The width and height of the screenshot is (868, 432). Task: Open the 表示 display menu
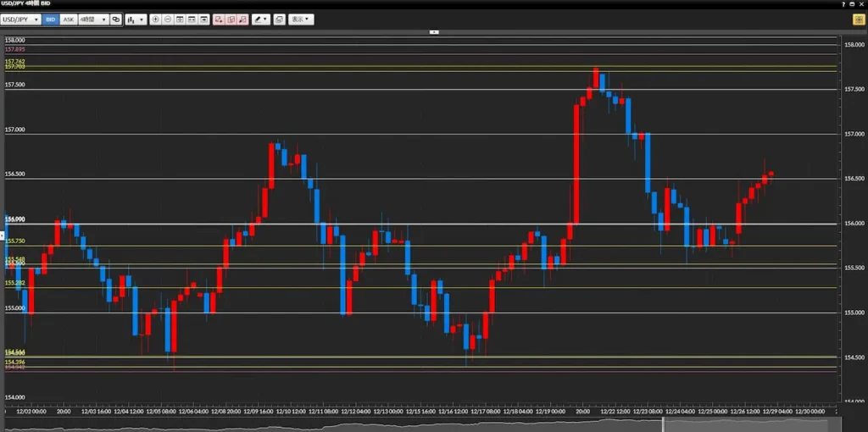click(x=300, y=19)
